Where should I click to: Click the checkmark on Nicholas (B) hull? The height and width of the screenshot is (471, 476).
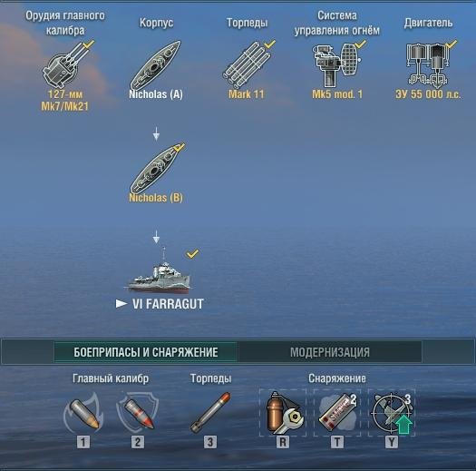click(x=180, y=147)
